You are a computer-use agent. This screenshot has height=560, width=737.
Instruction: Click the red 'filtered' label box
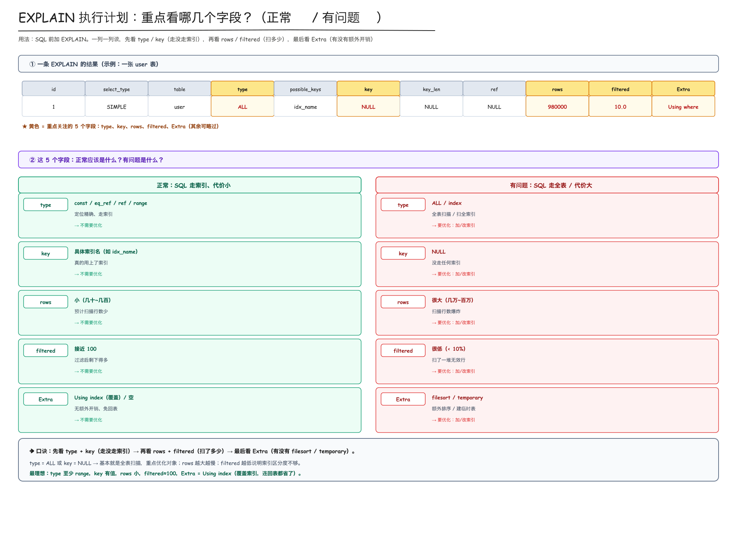pos(403,350)
